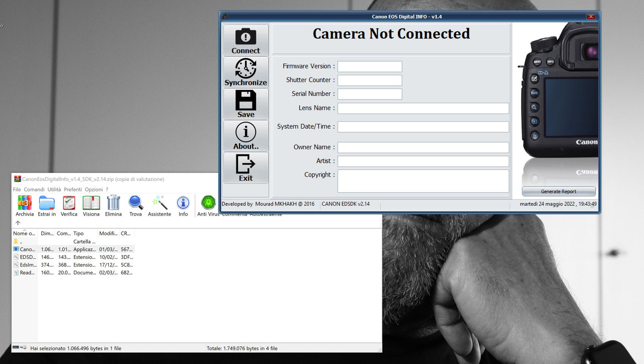Click 'Developed by Mourad MKHAKH @ 2016' status text
Image resolution: width=644 pixels, height=364 pixels.
(268, 204)
